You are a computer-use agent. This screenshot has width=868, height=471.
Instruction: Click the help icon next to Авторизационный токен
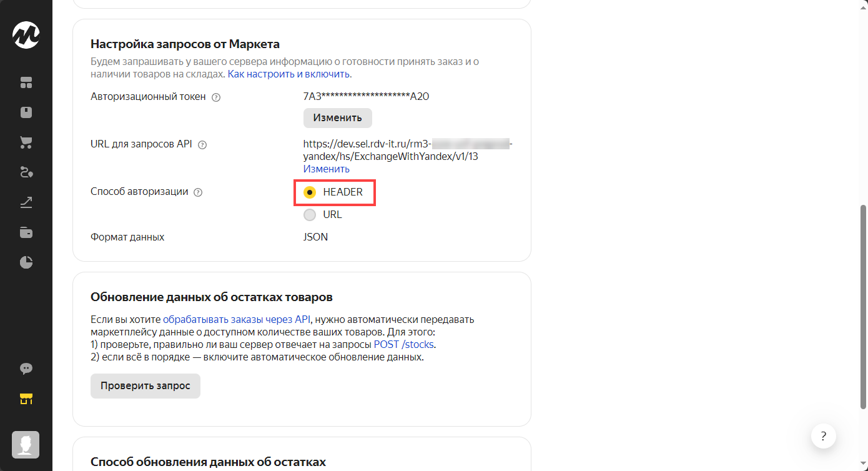(217, 97)
